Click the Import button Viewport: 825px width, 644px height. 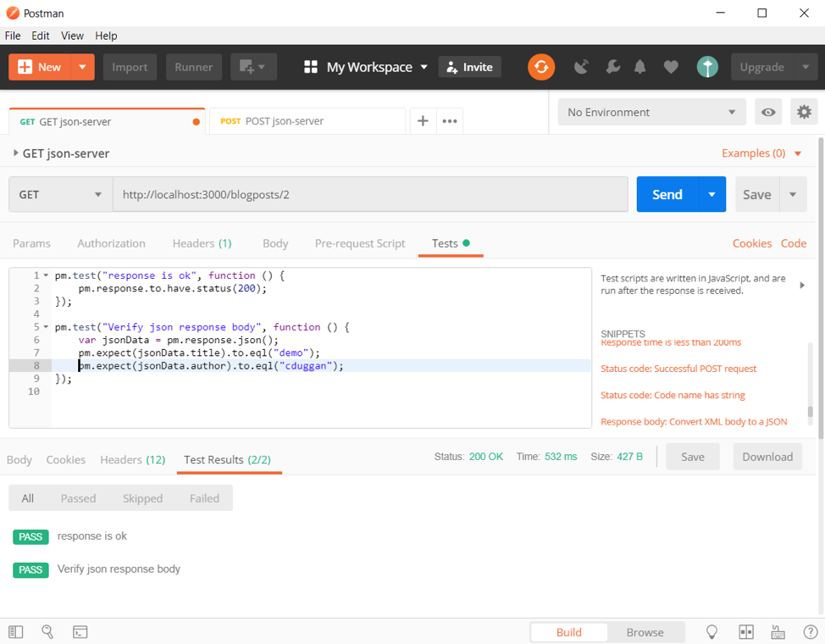click(x=130, y=67)
